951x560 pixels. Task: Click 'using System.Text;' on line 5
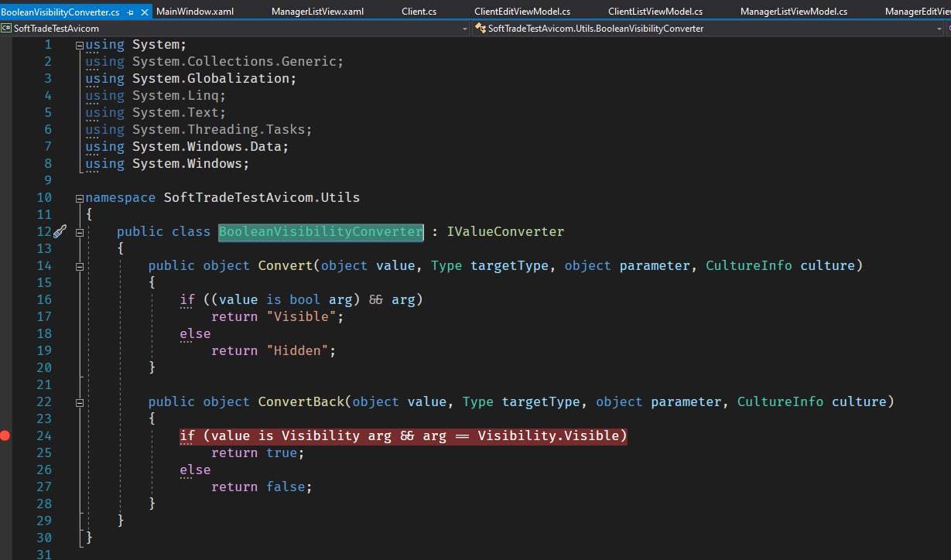(156, 113)
